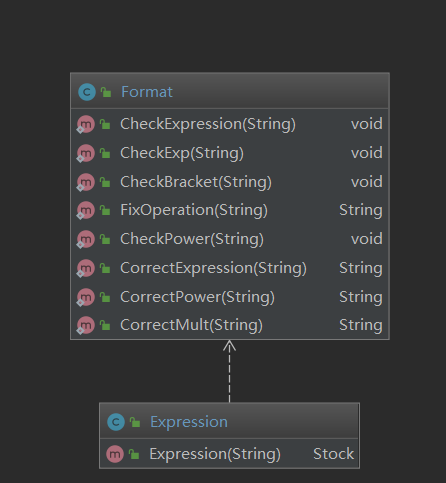Viewport: 446px width, 483px height.
Task: Click the public lock icon next to Format
Action: point(106,92)
